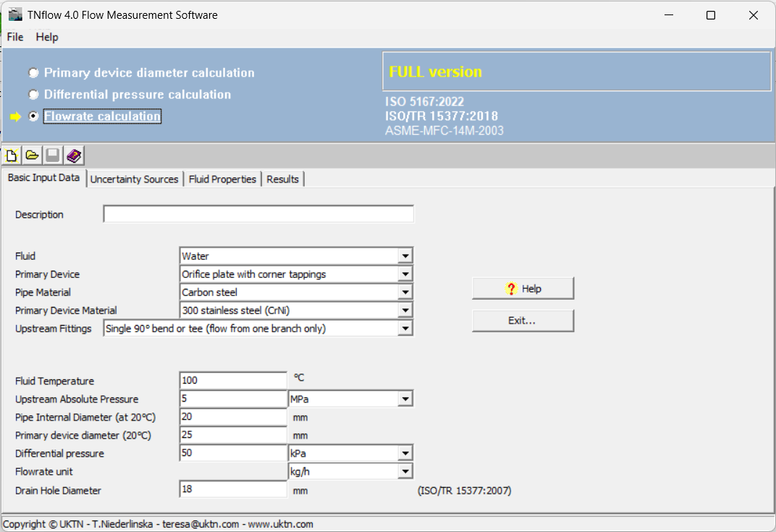776x532 pixels.
Task: Click the Primary device diameter input field
Action: pyautogui.click(x=233, y=435)
